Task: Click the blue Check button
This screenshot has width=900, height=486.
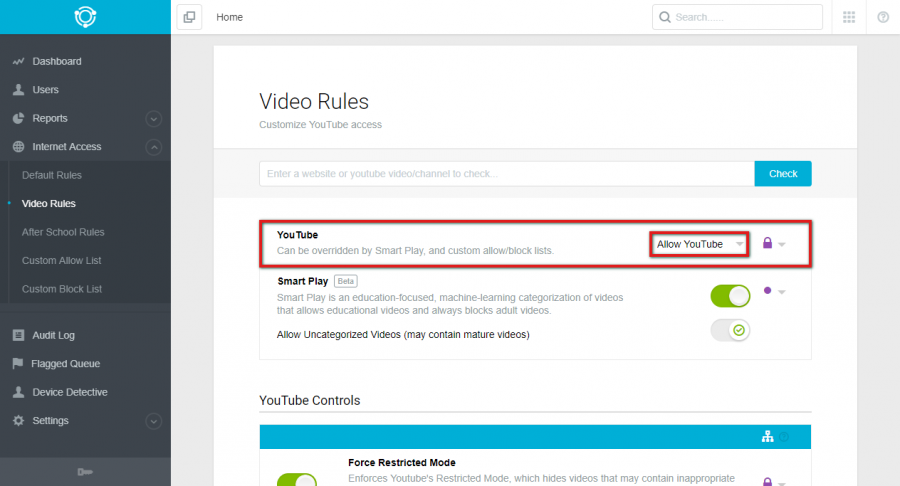Action: pos(783,173)
